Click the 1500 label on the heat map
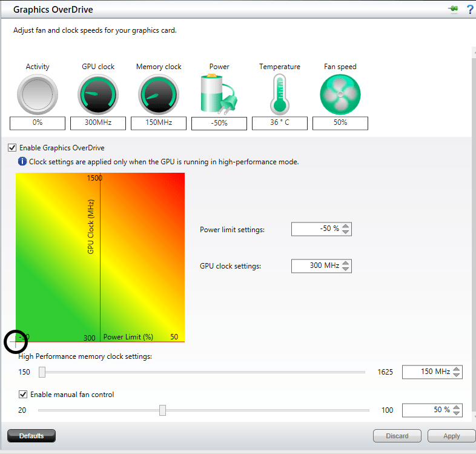476x454 pixels. pyautogui.click(x=94, y=178)
